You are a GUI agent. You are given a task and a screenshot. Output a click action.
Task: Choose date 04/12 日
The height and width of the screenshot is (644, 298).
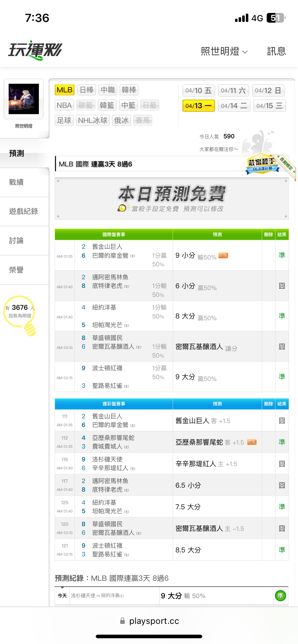(x=268, y=91)
